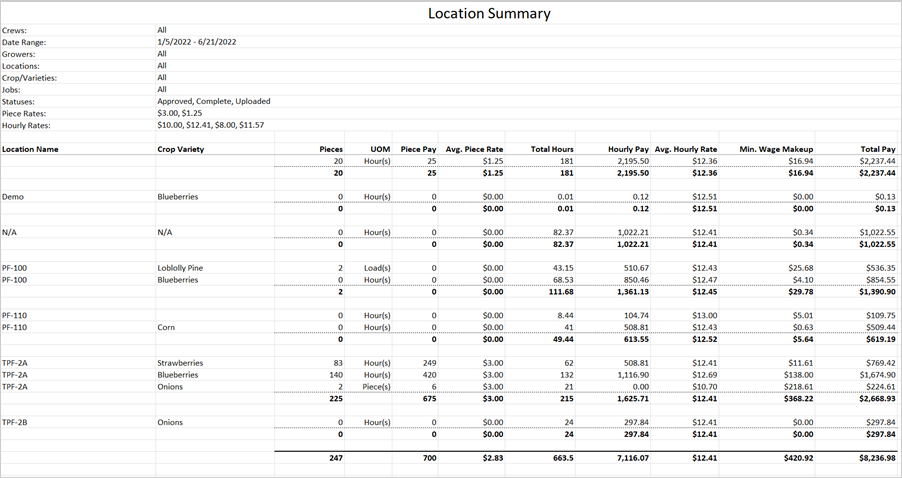The image size is (902, 478).
Task: Click the $12.51 hourly rate for Demo
Action: (705, 197)
